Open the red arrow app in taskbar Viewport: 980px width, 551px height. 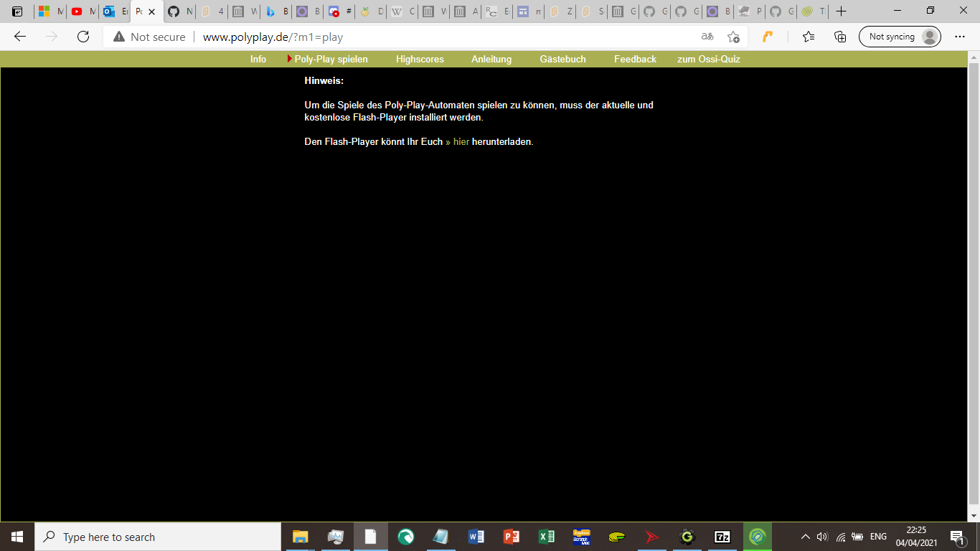[x=651, y=537]
